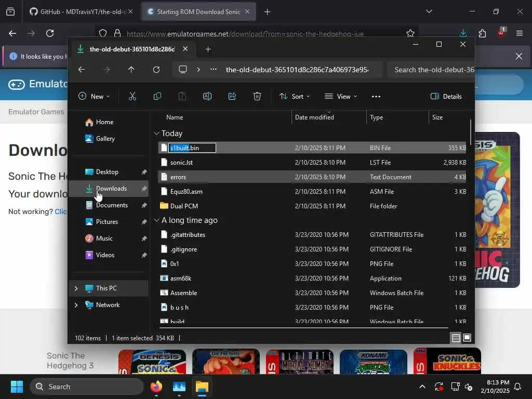Add a new File Explorer tab

pyautogui.click(x=208, y=49)
